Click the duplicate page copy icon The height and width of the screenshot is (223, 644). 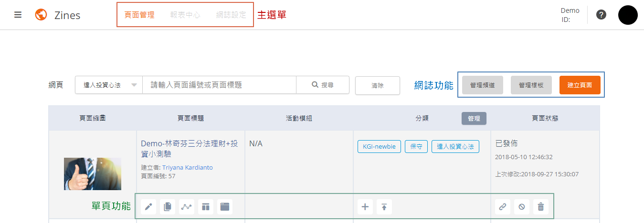click(x=167, y=207)
